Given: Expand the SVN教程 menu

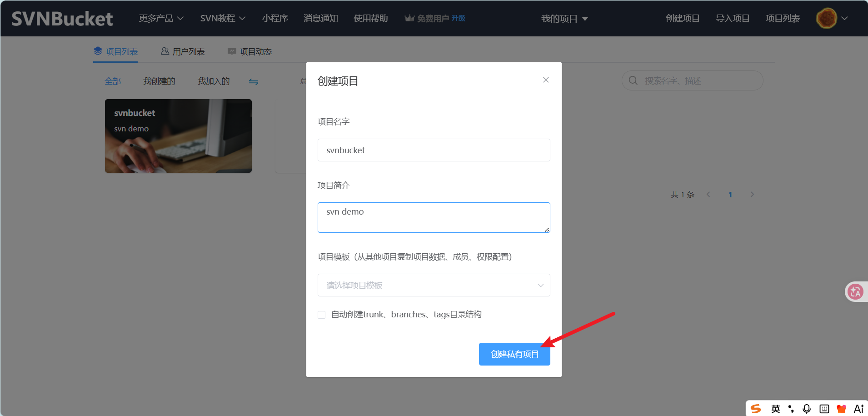Looking at the screenshot, I should click(223, 18).
